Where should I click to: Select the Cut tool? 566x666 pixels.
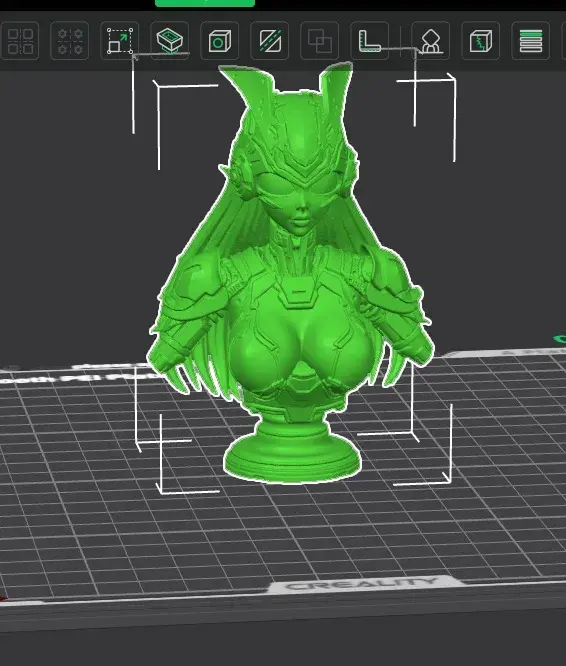tap(270, 41)
